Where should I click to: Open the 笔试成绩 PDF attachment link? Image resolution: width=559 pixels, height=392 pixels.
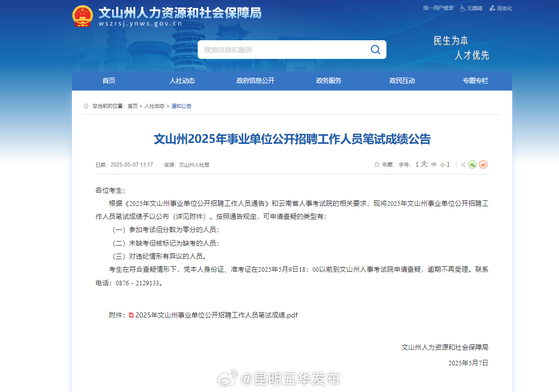[216, 315]
